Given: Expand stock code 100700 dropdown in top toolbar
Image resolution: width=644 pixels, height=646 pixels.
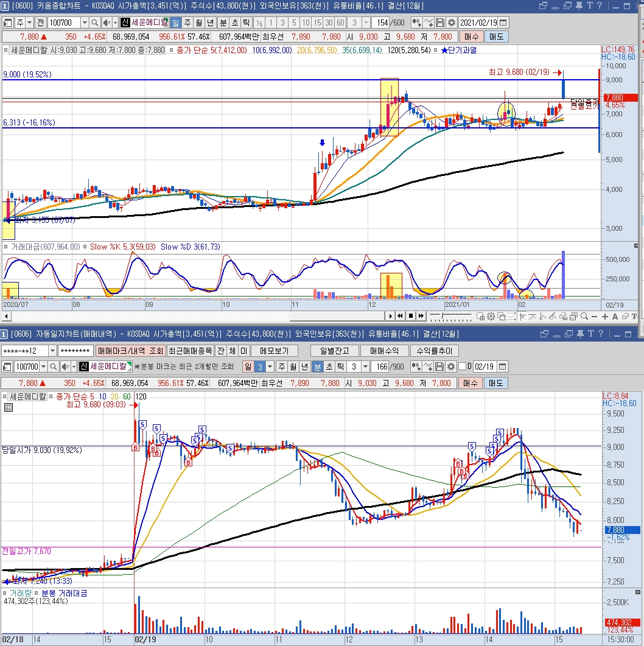Looking at the screenshot, I should coord(85,23).
